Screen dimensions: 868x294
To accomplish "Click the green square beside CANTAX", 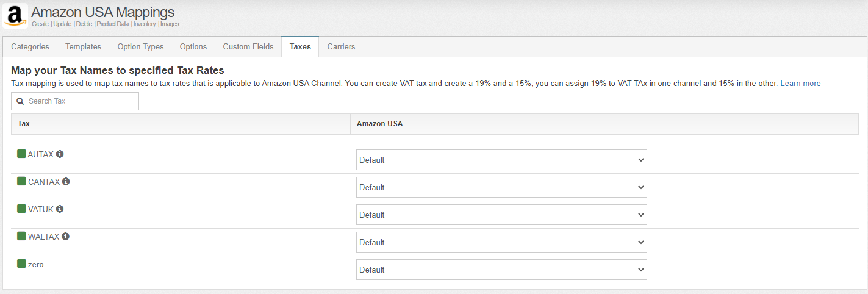I will point(21,181).
